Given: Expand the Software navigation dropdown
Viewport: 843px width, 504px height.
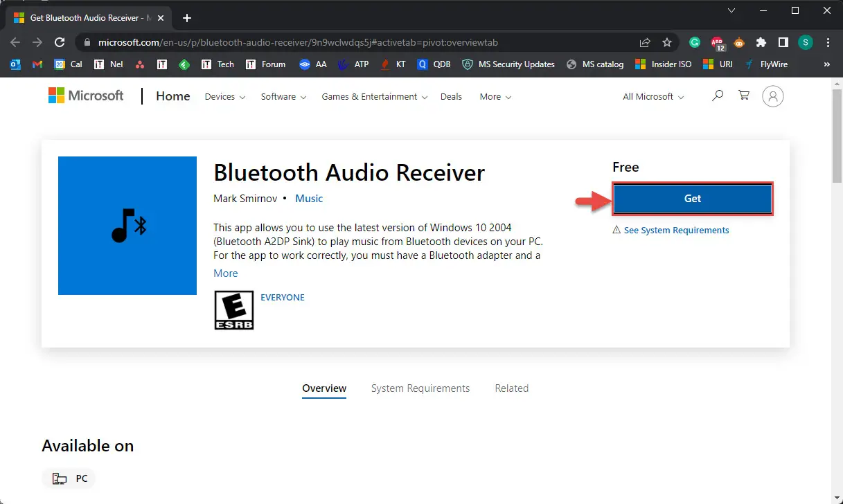Looking at the screenshot, I should click(279, 97).
